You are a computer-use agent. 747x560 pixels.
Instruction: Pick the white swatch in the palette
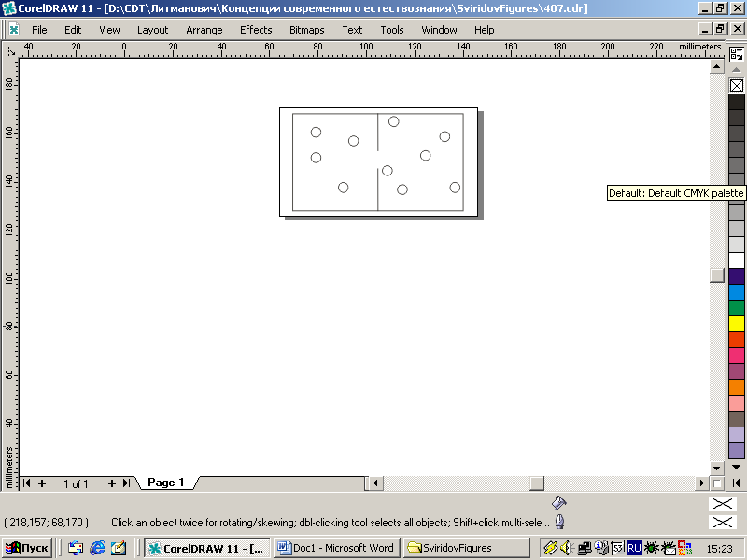point(737,260)
